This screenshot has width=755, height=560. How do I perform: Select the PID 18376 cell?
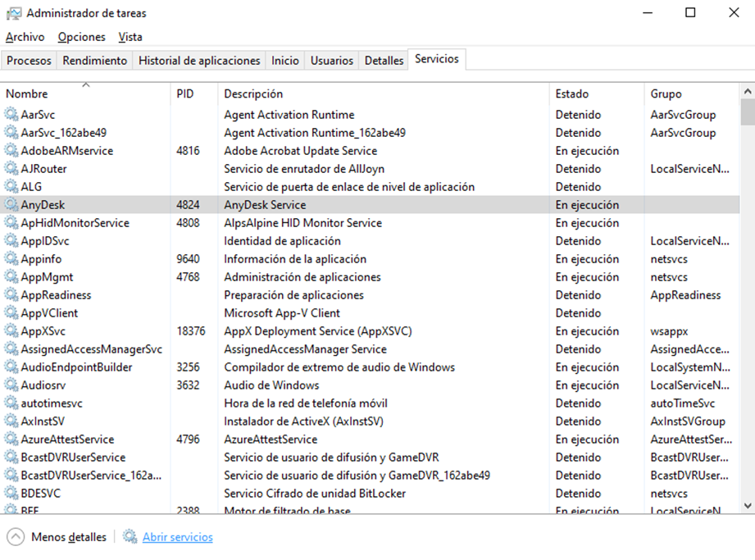coord(191,330)
